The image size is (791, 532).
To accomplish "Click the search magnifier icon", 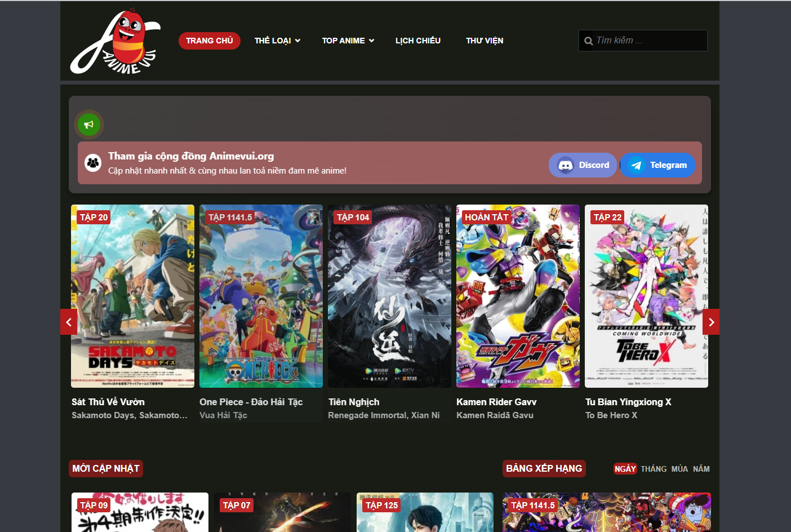I will pos(589,41).
